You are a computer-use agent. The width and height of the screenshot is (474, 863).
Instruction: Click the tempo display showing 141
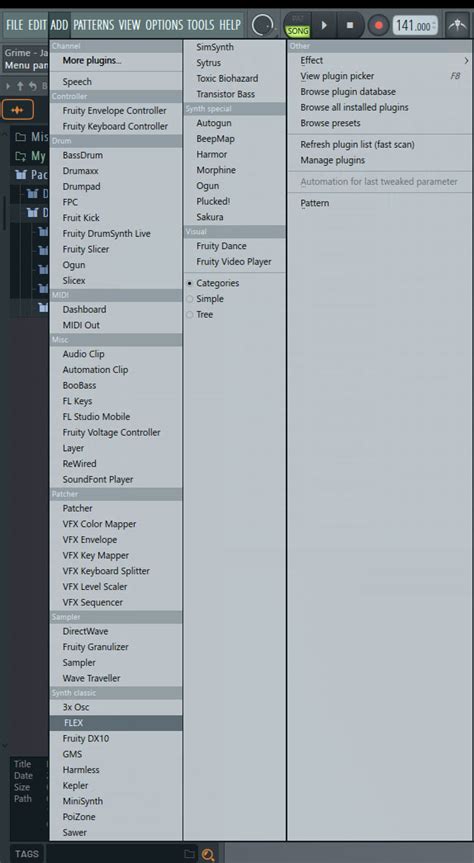point(415,25)
